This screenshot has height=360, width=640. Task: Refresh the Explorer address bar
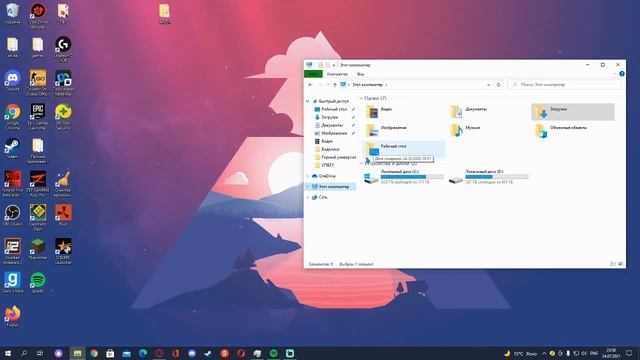(x=498, y=85)
